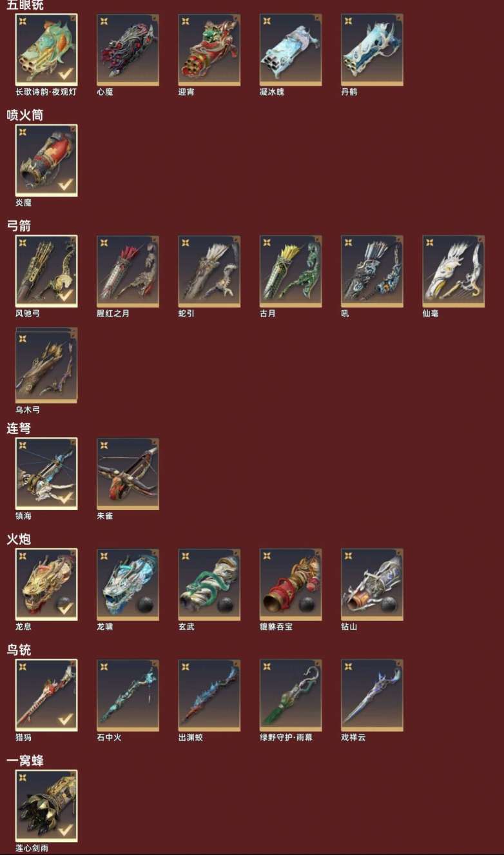504x855 pixels.
Task: Select the 古月 bow skin
Action: 291,271
